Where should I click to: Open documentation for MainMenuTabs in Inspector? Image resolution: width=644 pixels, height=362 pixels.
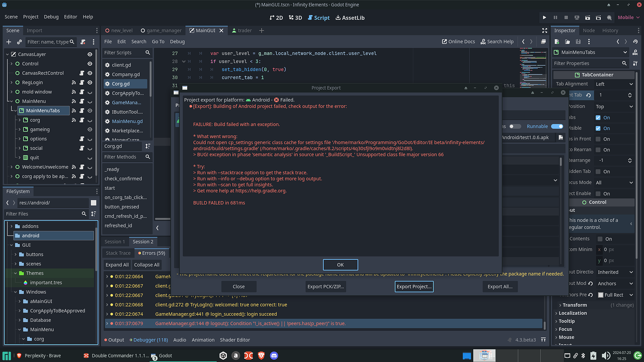click(x=635, y=52)
